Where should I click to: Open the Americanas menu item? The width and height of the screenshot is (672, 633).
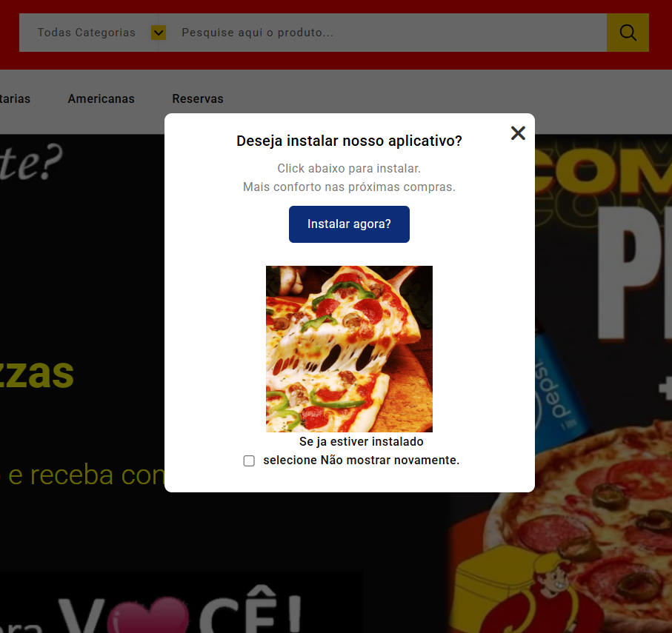tap(101, 98)
